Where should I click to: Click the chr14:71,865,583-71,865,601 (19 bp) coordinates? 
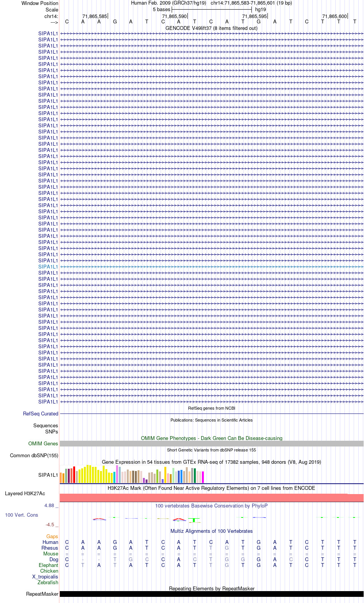[x=251, y=3]
